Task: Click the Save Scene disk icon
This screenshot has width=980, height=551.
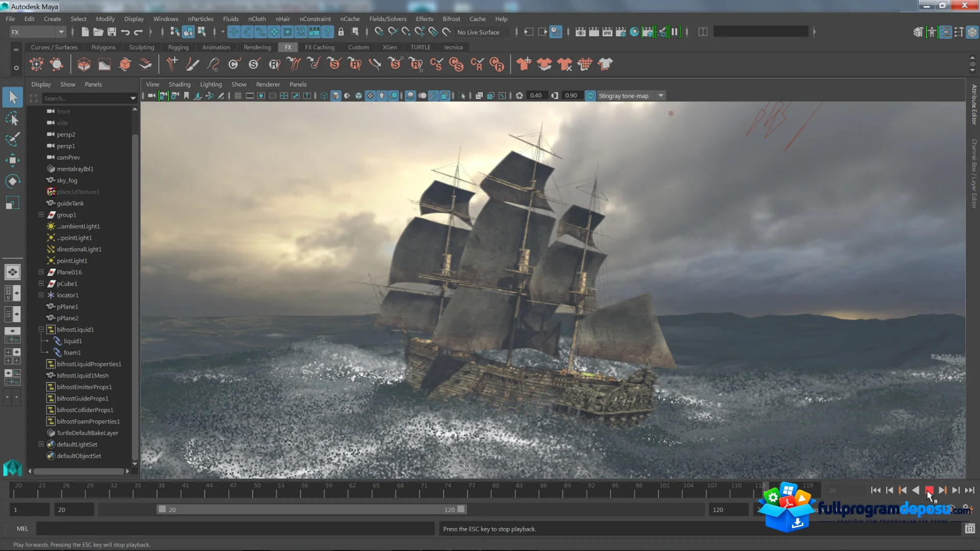Action: (x=112, y=32)
